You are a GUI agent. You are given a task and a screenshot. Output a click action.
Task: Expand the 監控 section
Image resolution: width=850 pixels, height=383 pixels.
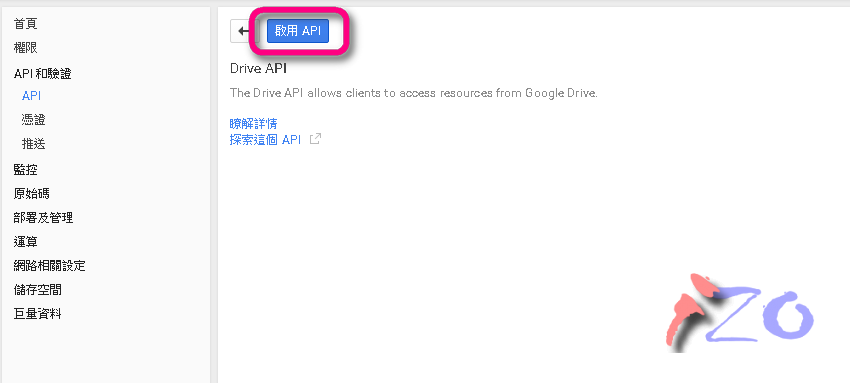[x=25, y=170]
